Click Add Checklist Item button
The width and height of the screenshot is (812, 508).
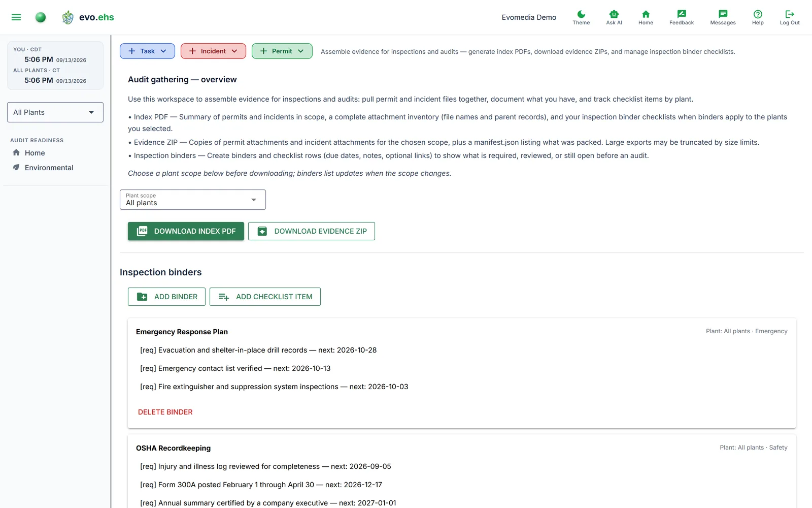pos(265,297)
